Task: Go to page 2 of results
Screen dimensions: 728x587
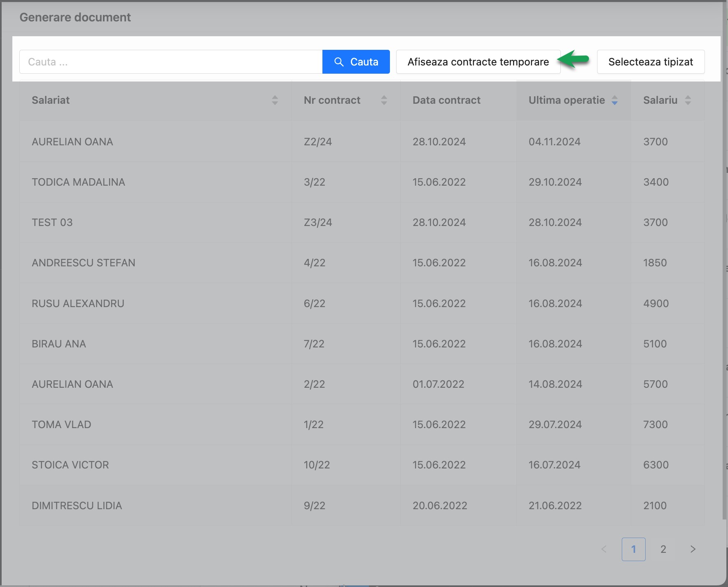Action: pos(663,549)
